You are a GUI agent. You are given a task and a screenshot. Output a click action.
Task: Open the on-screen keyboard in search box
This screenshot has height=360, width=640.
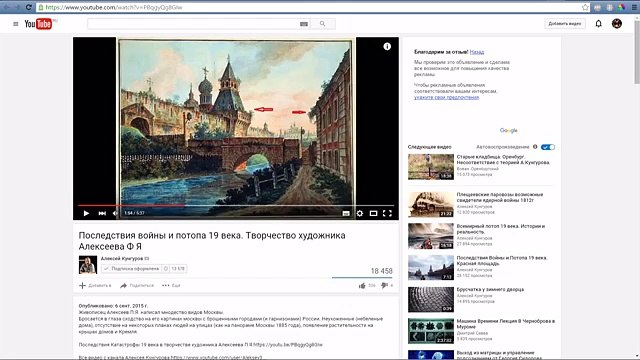click(x=304, y=24)
